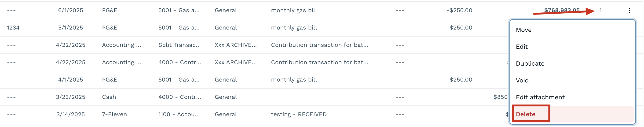The height and width of the screenshot is (127, 644).
Task: Click the $768,983.05 balance amount
Action: [x=562, y=10]
